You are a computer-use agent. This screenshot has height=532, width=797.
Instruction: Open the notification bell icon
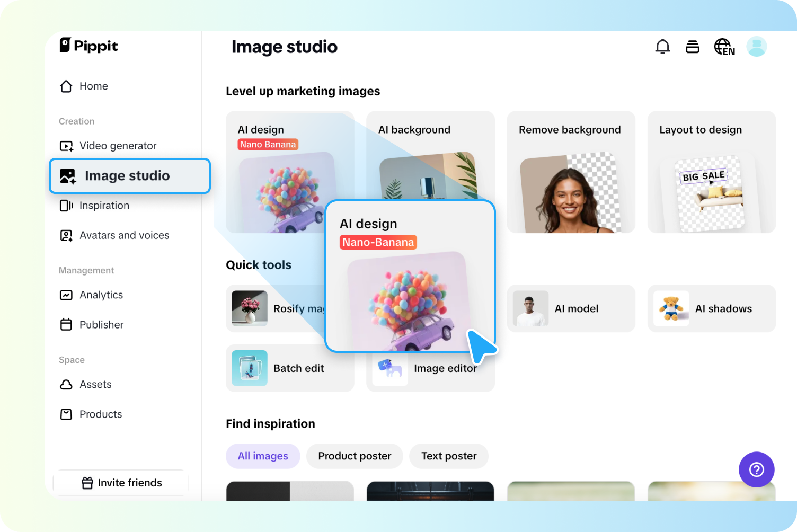click(x=662, y=47)
